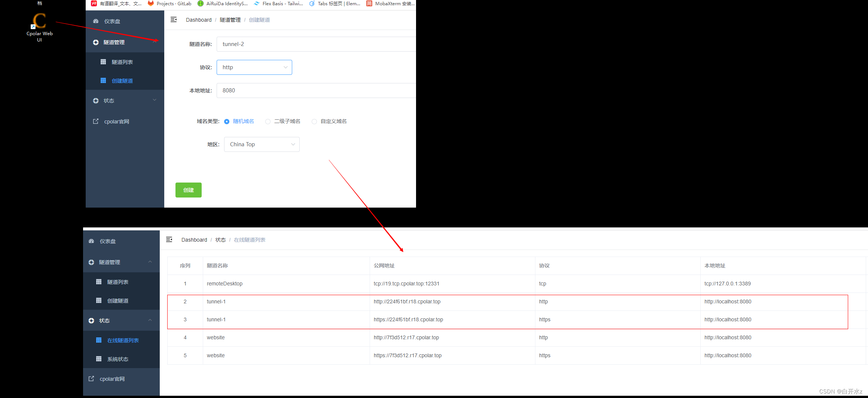Open 隧道列表 menu item in the top panel
The image size is (868, 398).
click(125, 62)
